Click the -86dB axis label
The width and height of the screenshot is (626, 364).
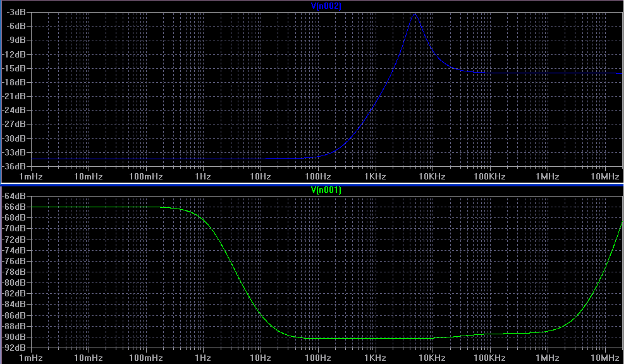[15, 315]
